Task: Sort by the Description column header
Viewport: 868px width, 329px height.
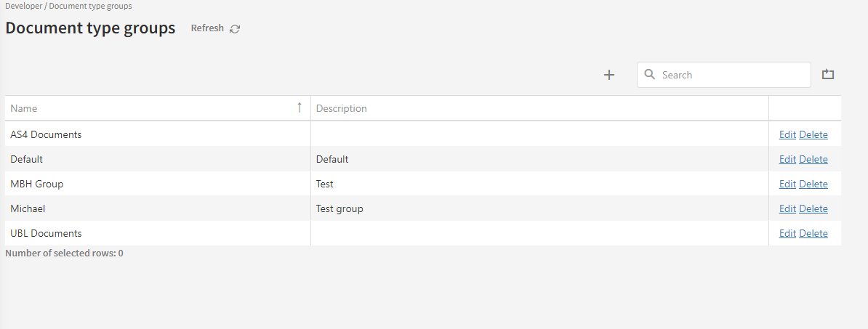Action: coord(342,108)
